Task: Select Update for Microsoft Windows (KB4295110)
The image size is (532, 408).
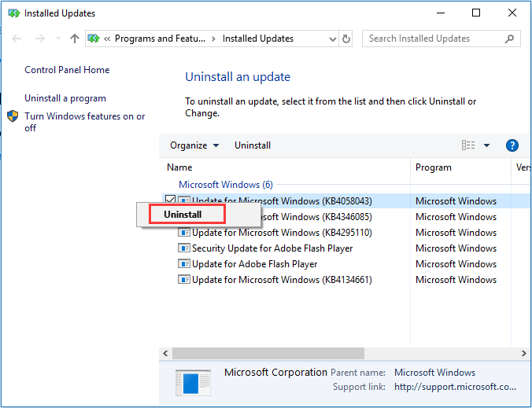Action: 282,233
